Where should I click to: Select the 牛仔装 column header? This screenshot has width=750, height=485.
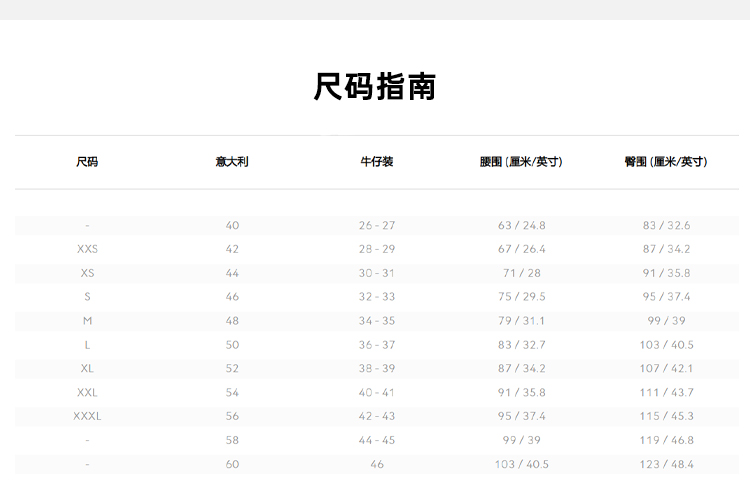point(377,162)
